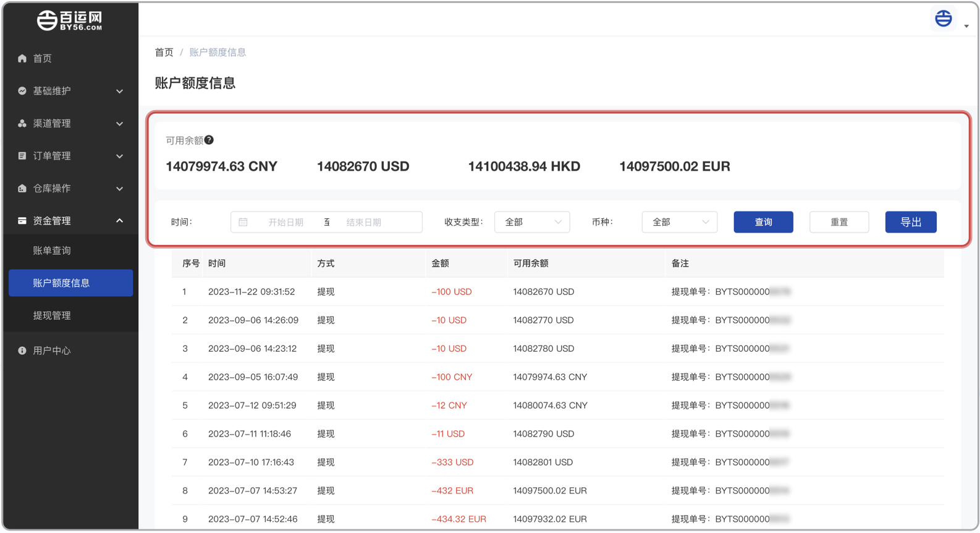Click the 导出 export button
980x533 pixels.
pyautogui.click(x=910, y=222)
